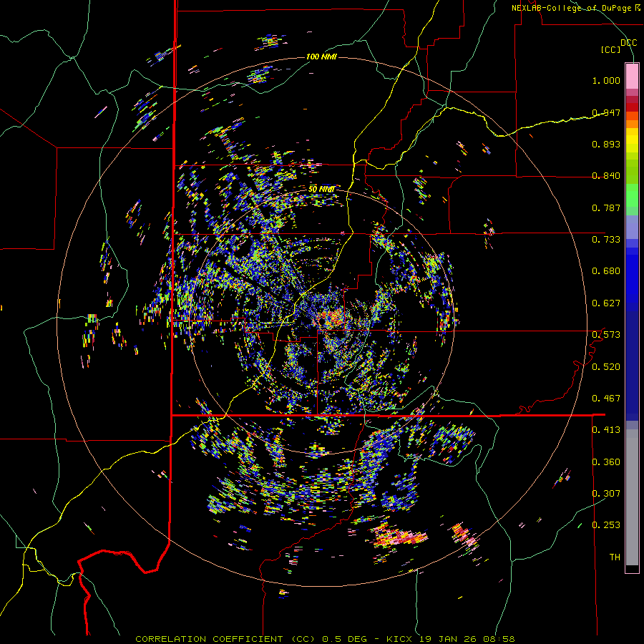Select the 0.413 legend value
The height and width of the screenshot is (644, 644).
(606, 430)
